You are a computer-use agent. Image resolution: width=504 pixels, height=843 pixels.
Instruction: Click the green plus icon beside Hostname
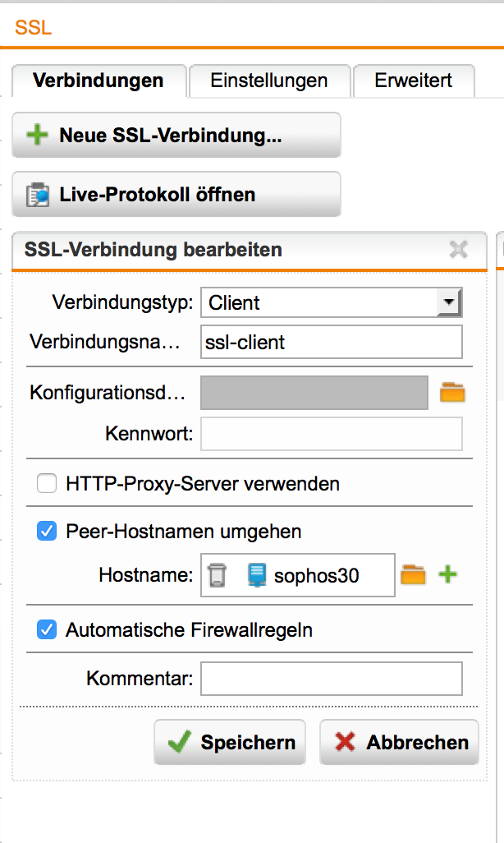pos(447,575)
